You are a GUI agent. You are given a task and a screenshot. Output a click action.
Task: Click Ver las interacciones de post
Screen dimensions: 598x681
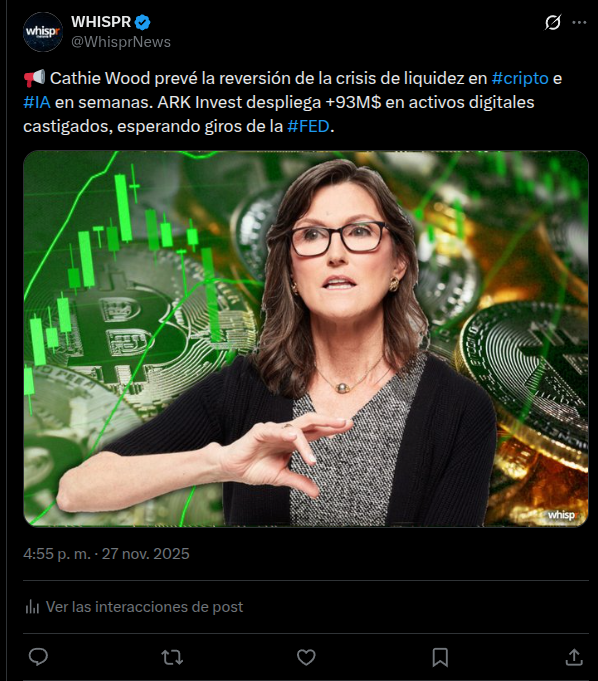[144, 607]
